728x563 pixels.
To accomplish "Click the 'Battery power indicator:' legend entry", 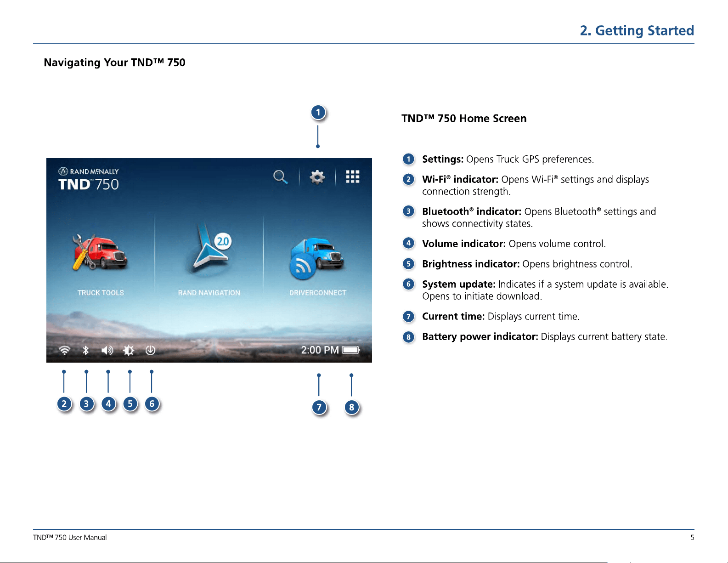I will (480, 337).
